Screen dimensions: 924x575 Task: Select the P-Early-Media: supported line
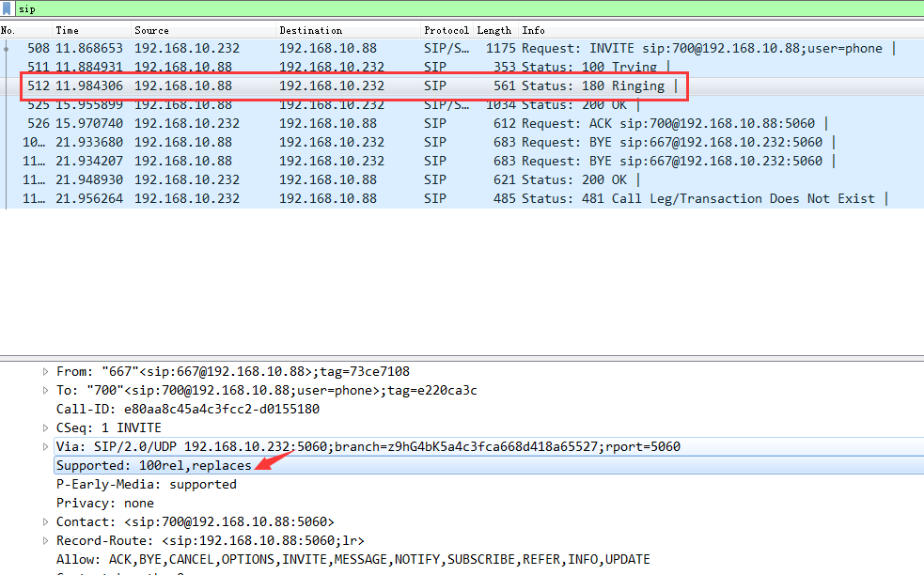146,485
